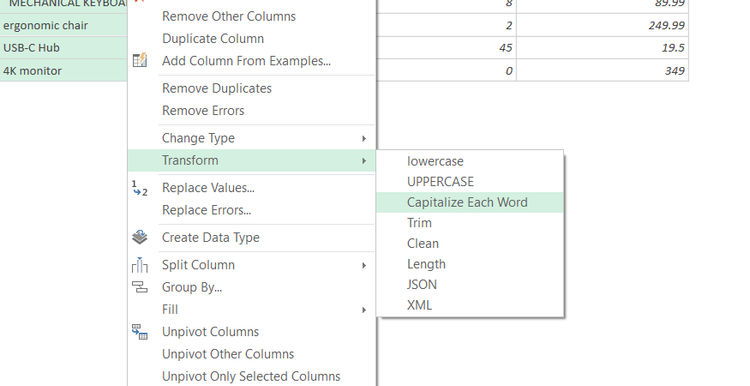Click the Replace Values icon

tap(140, 188)
